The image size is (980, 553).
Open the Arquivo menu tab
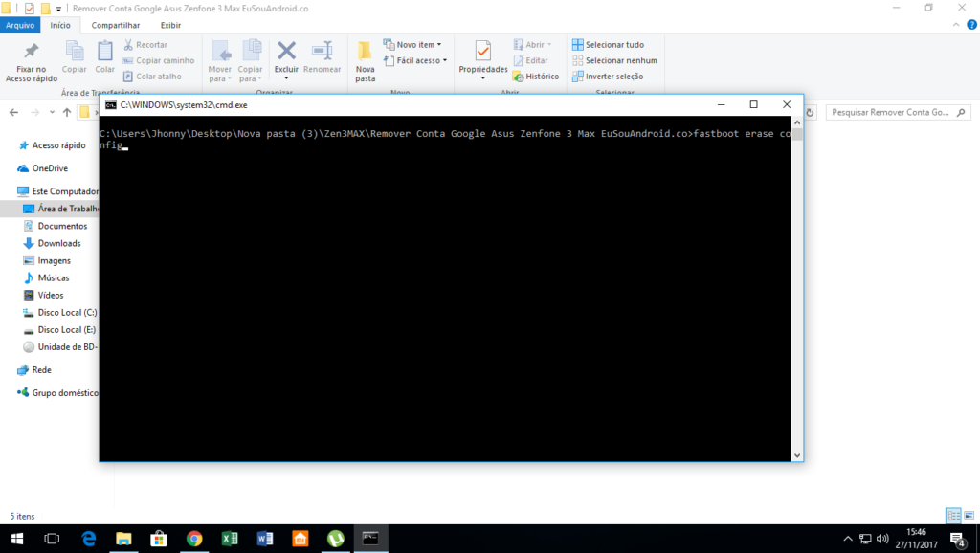[x=20, y=26]
